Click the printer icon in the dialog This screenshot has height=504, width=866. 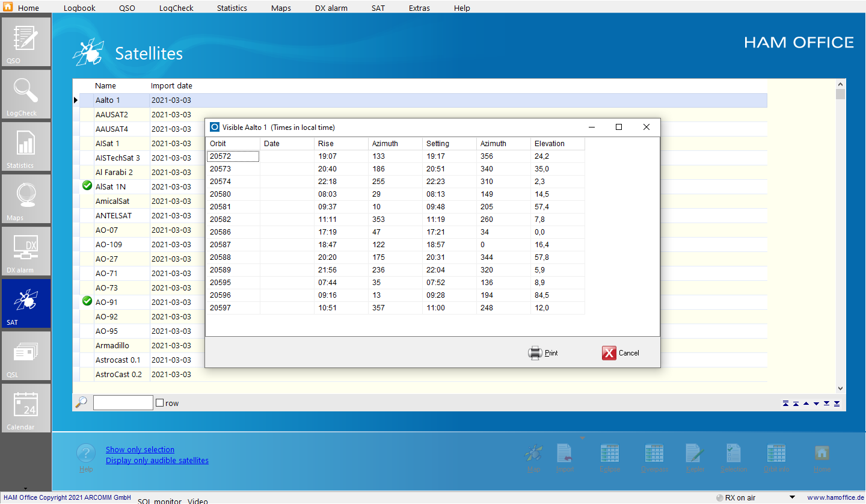(x=535, y=353)
